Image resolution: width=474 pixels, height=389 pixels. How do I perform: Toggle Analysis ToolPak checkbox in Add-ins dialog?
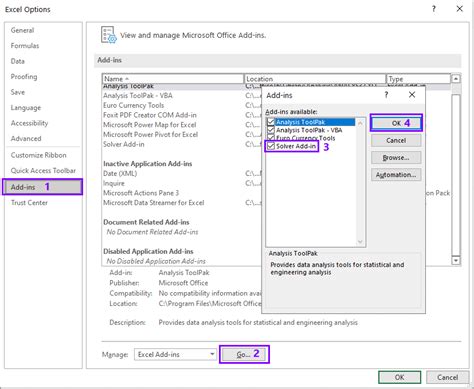click(x=271, y=122)
